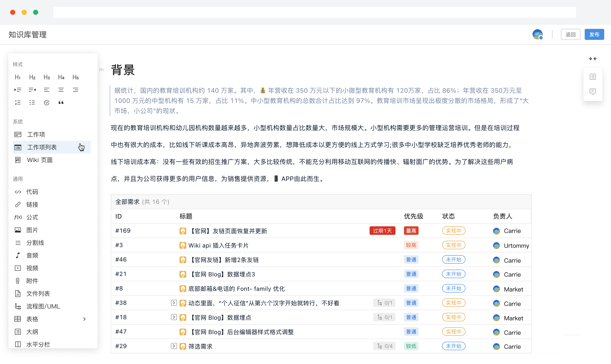This screenshot has width=611, height=364.
Task: Insert an image using the 图片 icon
Action: click(x=27, y=230)
